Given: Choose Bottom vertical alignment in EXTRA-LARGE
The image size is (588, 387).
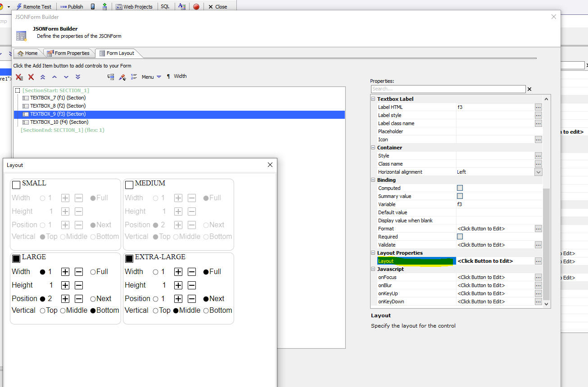Looking at the screenshot, I should (x=206, y=310).
